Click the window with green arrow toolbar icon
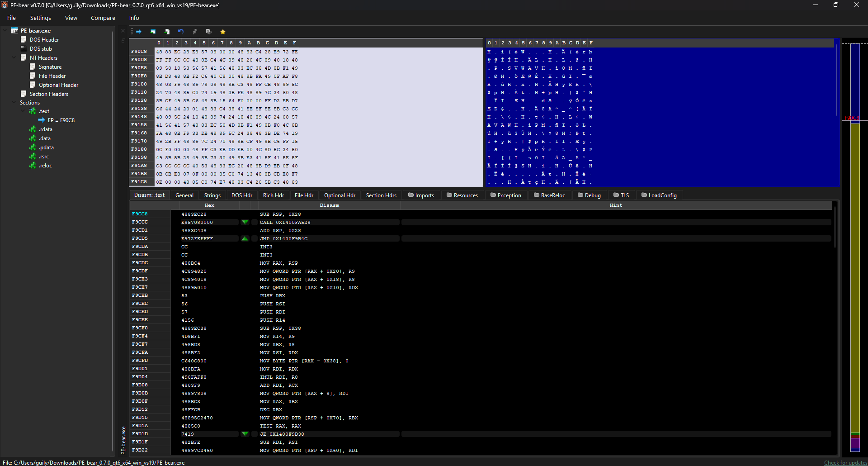The height and width of the screenshot is (466, 868). click(153, 32)
